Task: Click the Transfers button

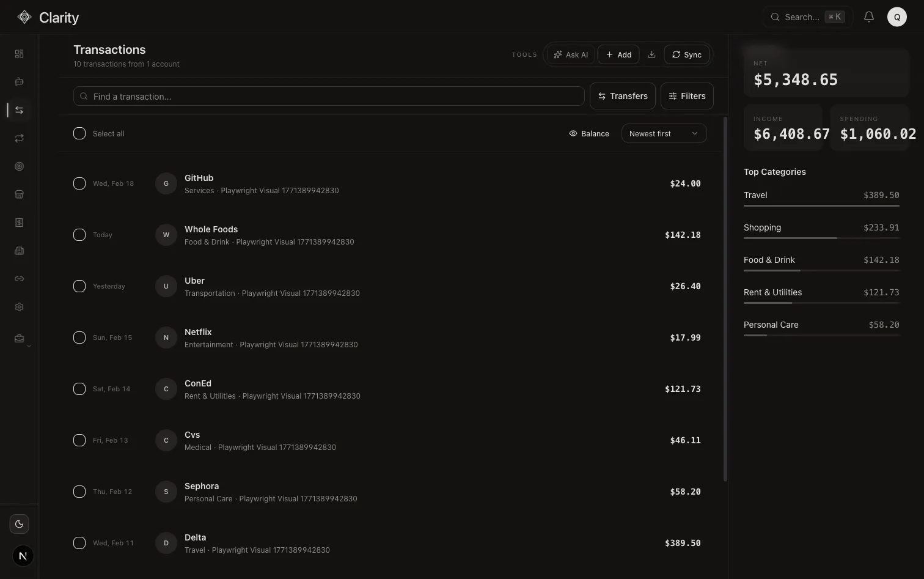Action: [622, 96]
